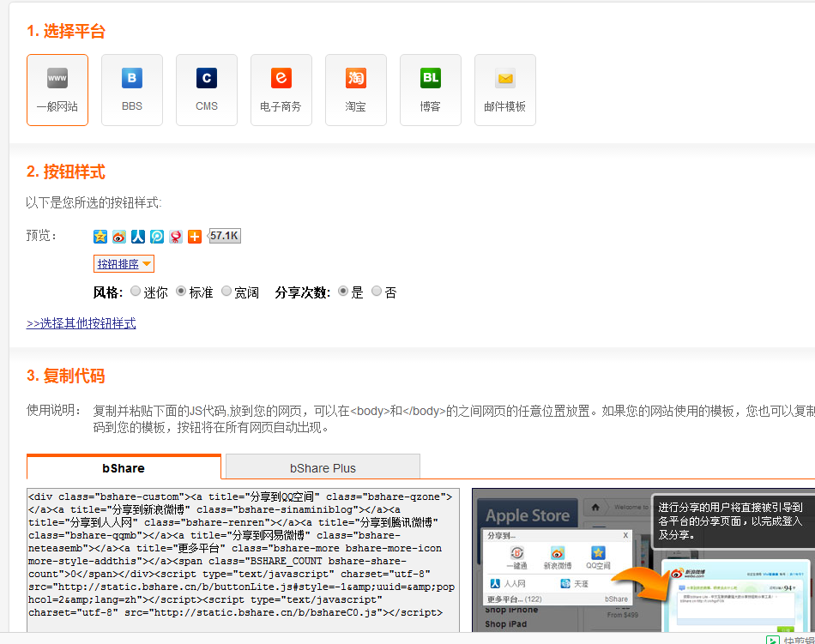The image size is (815, 644).
Task: Click the Sina Weibo share icon in preview
Action: click(119, 237)
